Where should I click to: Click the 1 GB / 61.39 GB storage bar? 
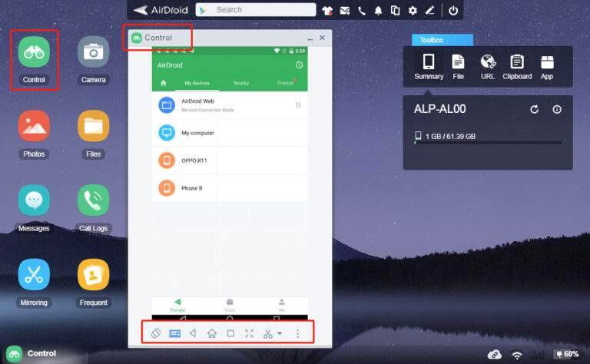pyautogui.click(x=488, y=143)
